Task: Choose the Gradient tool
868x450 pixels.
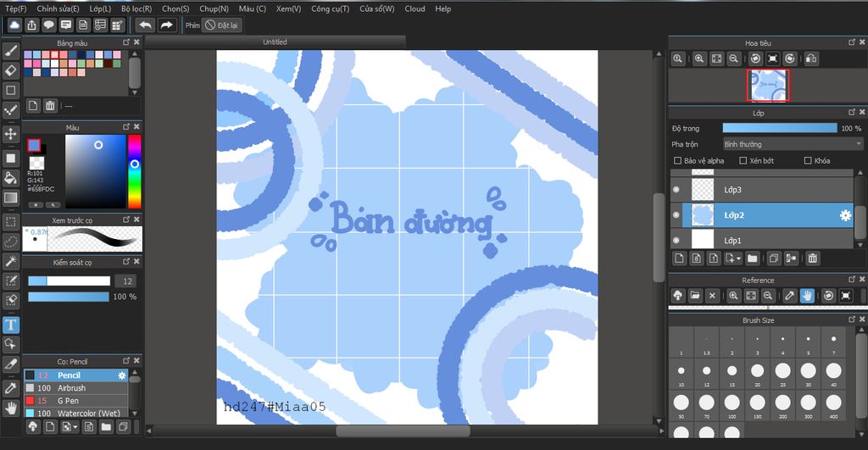Action: click(10, 197)
